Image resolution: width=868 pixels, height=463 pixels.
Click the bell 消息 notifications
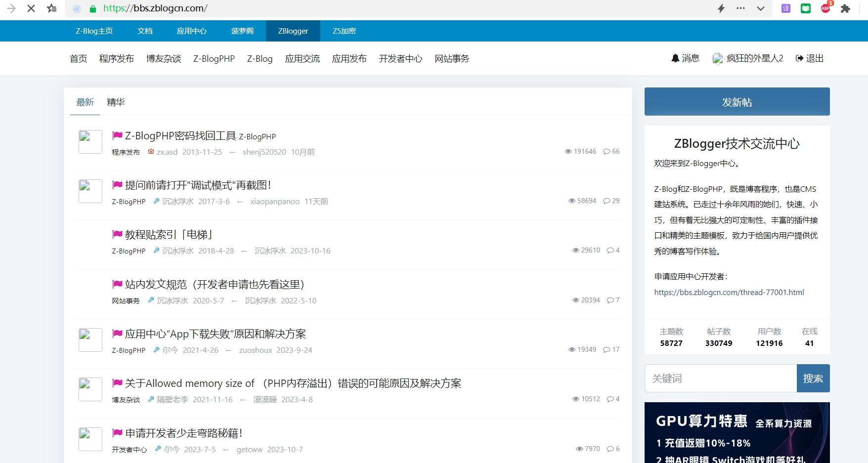point(685,58)
